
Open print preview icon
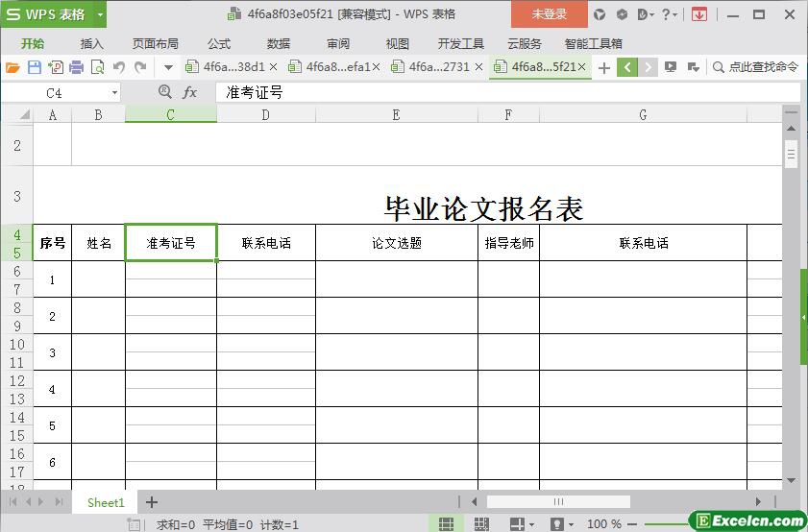(97, 67)
